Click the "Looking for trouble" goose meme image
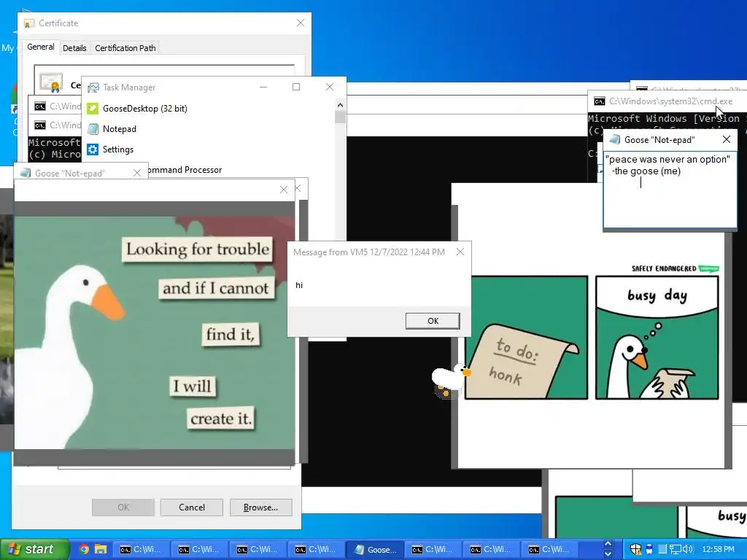This screenshot has height=560, width=747. click(155, 332)
